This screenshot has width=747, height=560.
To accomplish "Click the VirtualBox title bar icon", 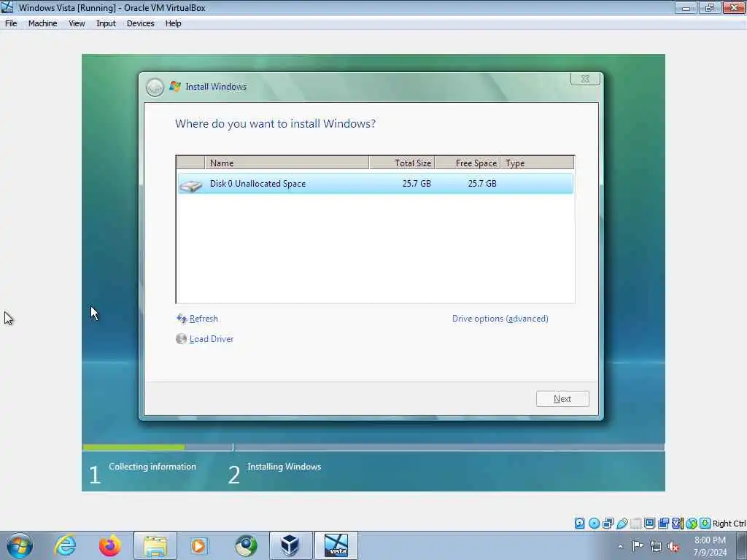I will (x=7, y=7).
